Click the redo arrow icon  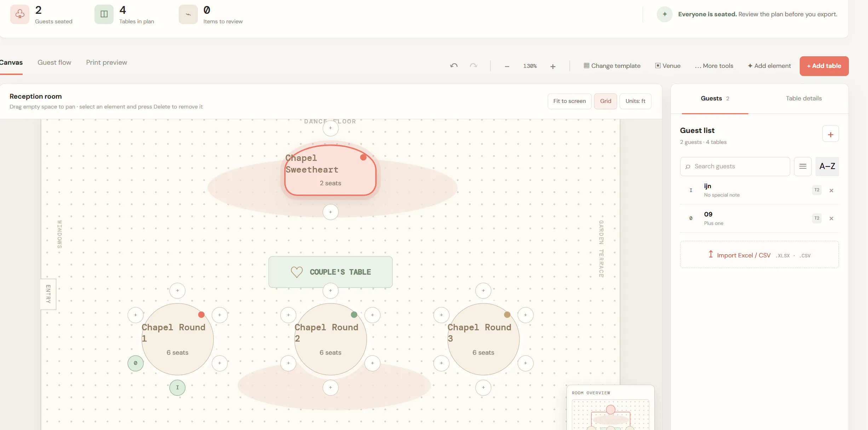click(473, 66)
